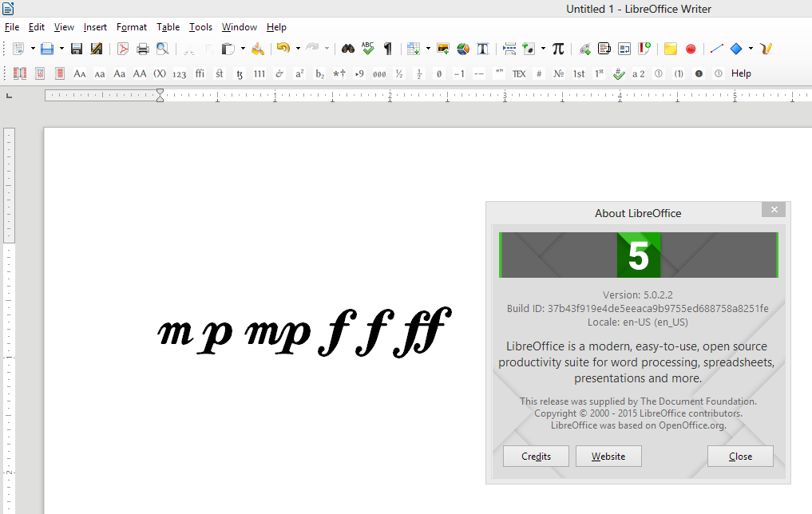Click the Insert Field icon
This screenshot has width=812, height=514.
(529, 49)
